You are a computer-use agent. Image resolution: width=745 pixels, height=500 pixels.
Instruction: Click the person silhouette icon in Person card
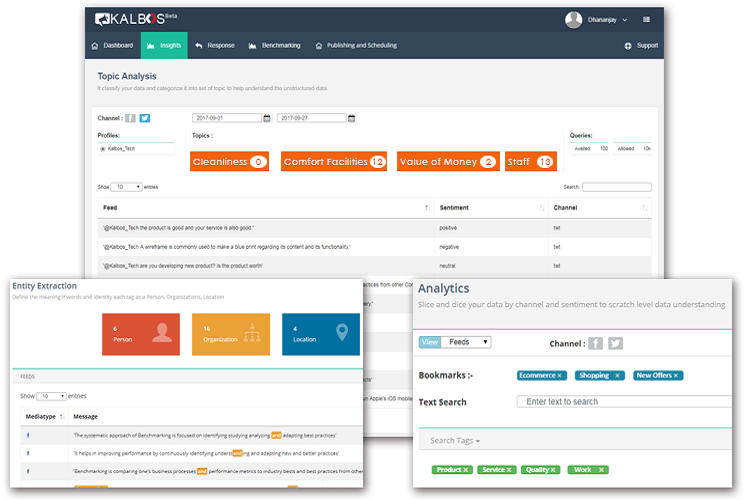(162, 333)
